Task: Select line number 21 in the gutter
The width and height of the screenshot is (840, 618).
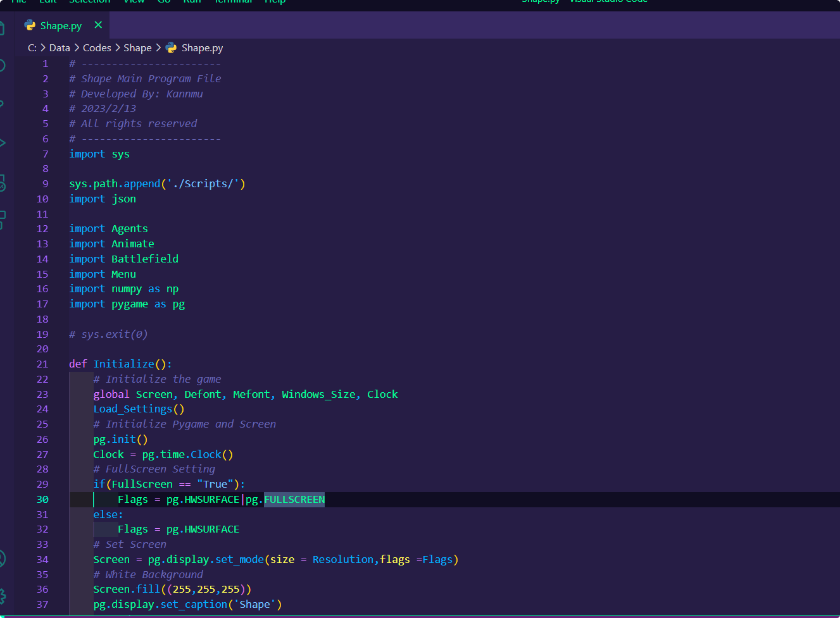Action: 42,364
